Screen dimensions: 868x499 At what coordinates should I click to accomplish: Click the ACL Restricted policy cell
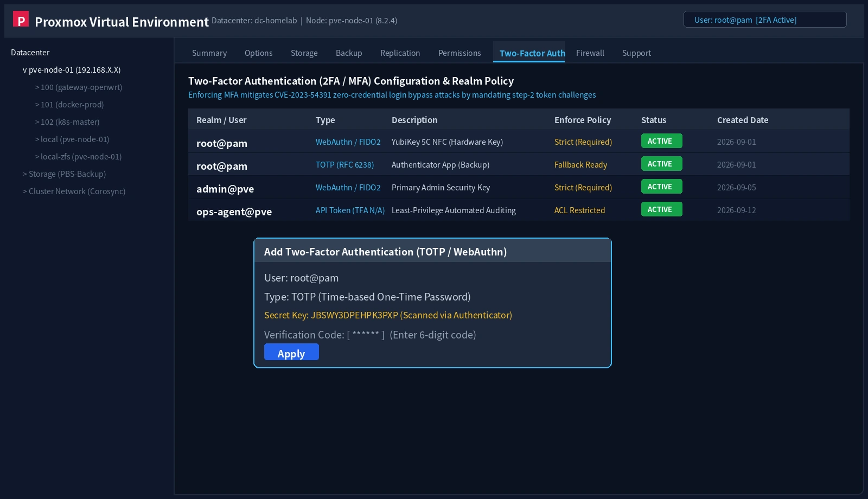tap(580, 210)
